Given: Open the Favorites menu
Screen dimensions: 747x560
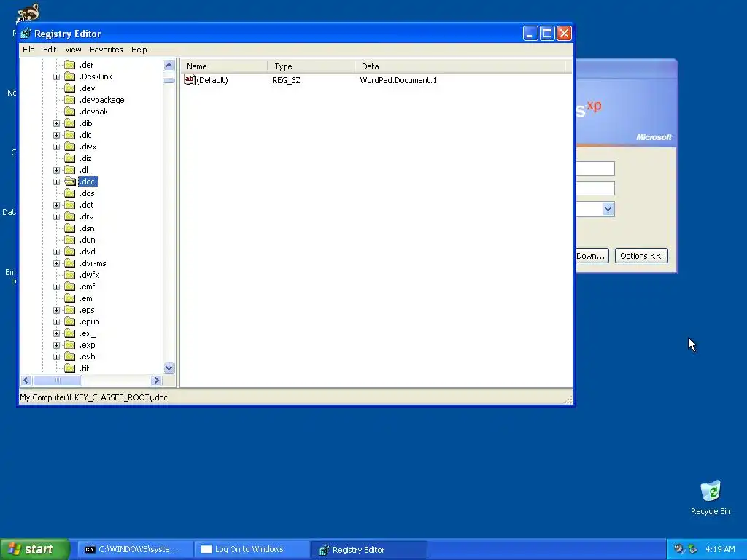Looking at the screenshot, I should pos(107,50).
